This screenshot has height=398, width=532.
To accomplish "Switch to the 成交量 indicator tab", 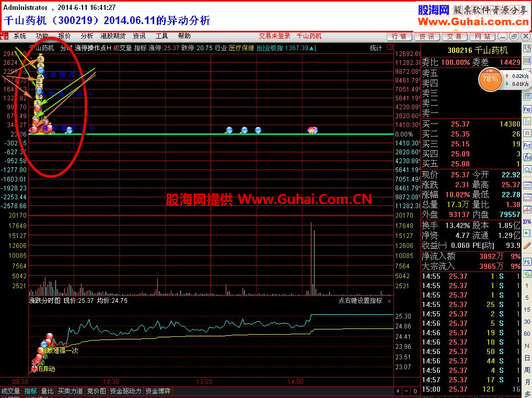I will tap(10, 391).
